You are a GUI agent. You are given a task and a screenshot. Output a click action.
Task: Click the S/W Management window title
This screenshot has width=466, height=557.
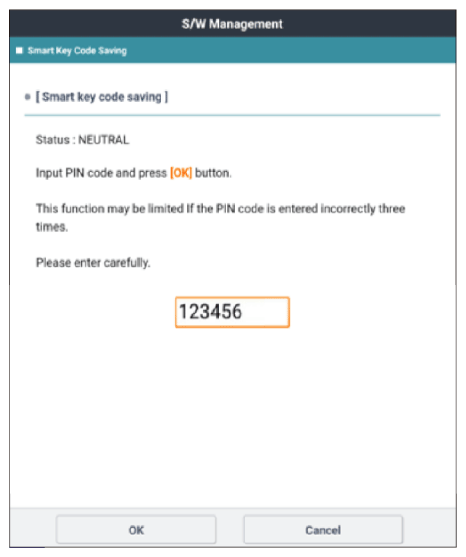click(x=232, y=24)
